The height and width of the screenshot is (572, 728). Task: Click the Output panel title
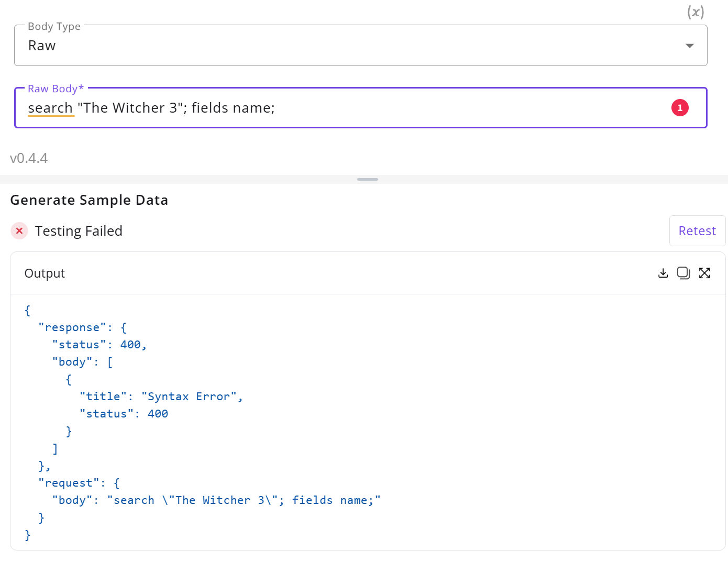point(45,273)
